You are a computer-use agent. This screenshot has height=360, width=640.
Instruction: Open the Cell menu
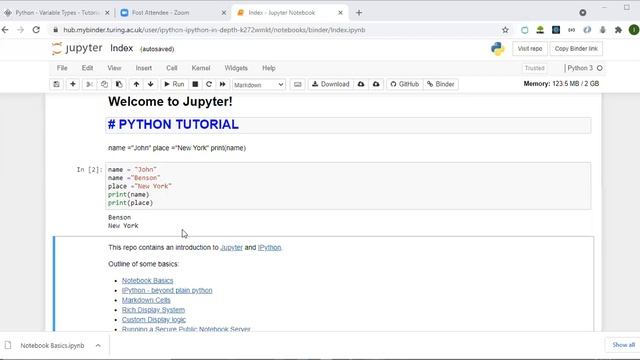[x=172, y=68]
